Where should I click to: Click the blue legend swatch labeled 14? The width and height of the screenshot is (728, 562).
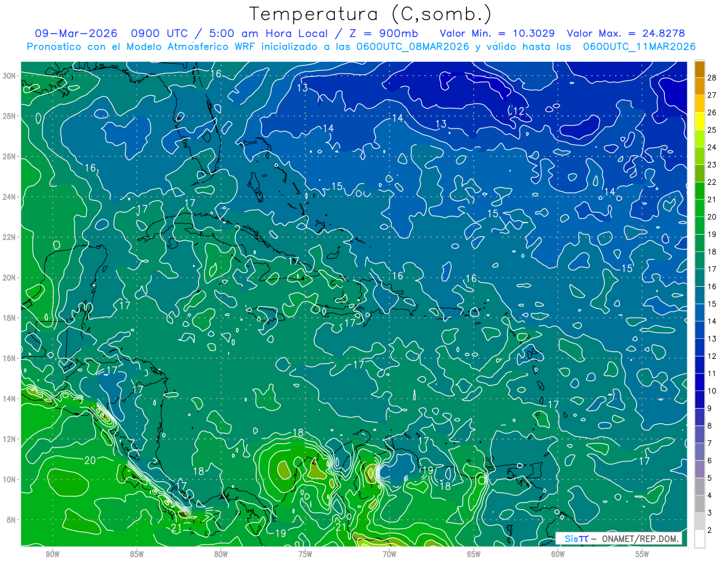click(x=699, y=313)
